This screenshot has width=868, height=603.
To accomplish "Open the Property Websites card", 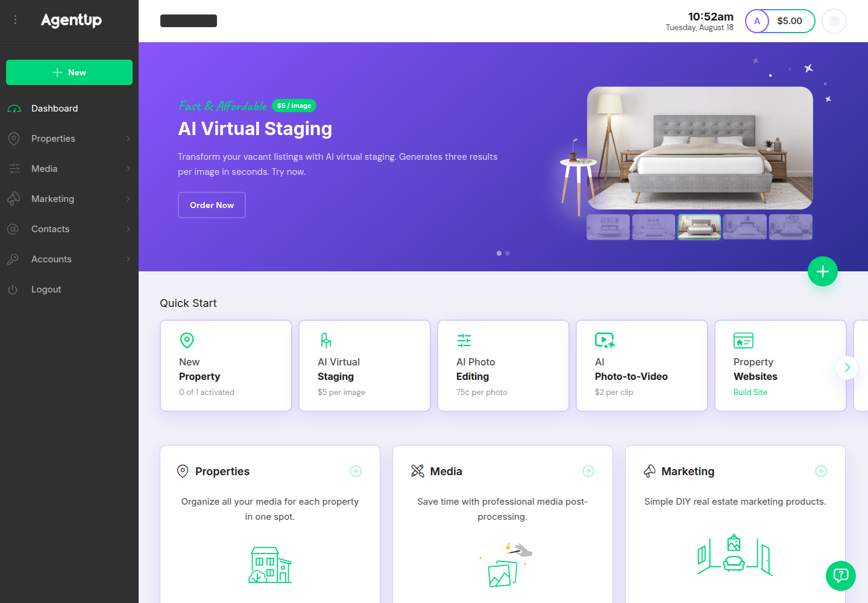I will click(x=781, y=365).
